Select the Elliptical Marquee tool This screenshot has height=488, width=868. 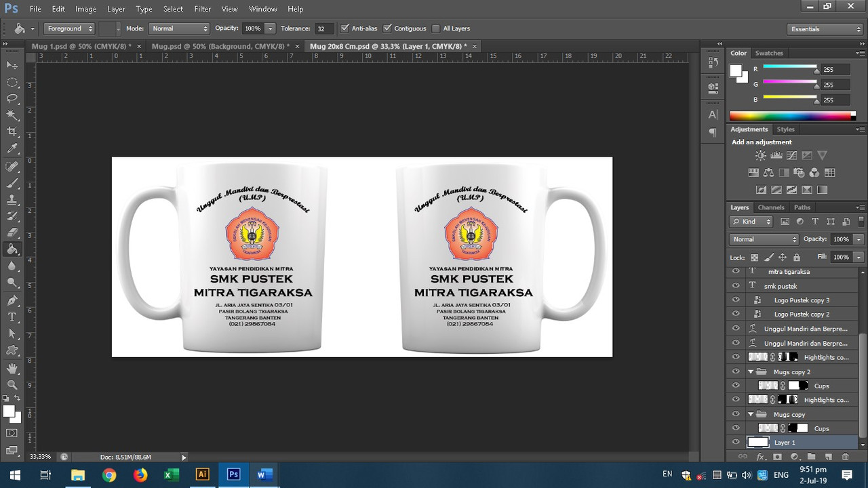click(x=12, y=82)
